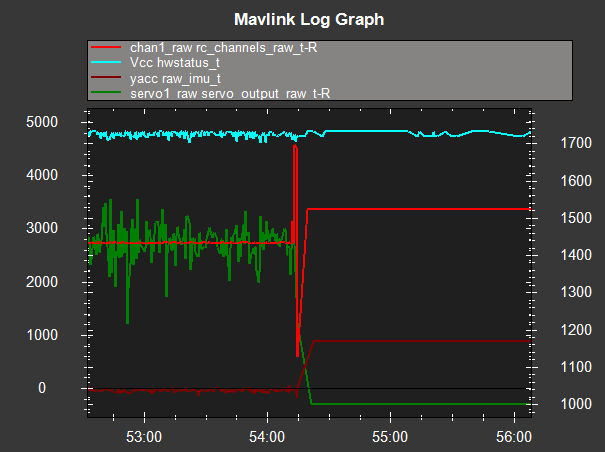Click the 1200 right axis label

[576, 330]
